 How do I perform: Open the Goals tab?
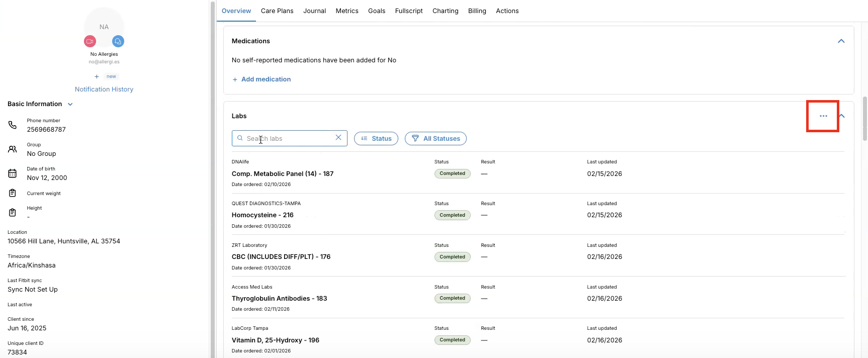377,11
